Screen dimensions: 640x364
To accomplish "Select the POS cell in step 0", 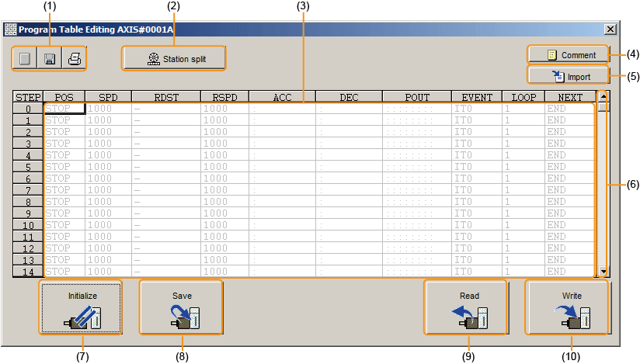I will [64, 109].
